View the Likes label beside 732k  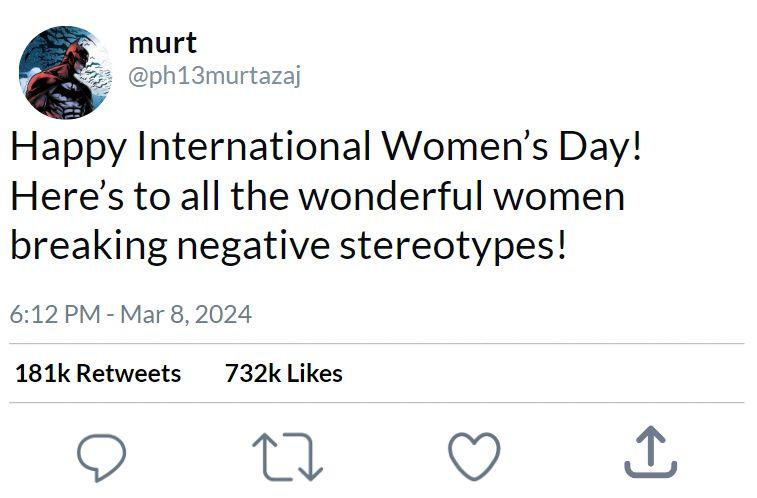[x=315, y=374]
